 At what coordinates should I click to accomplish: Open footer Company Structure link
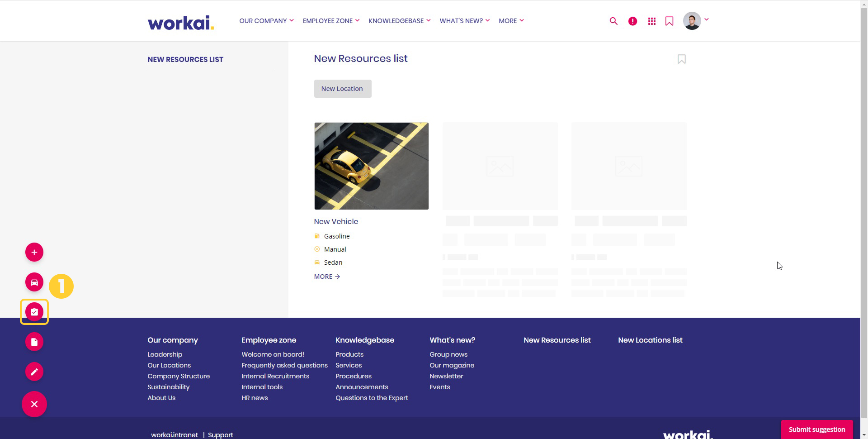[x=179, y=376]
